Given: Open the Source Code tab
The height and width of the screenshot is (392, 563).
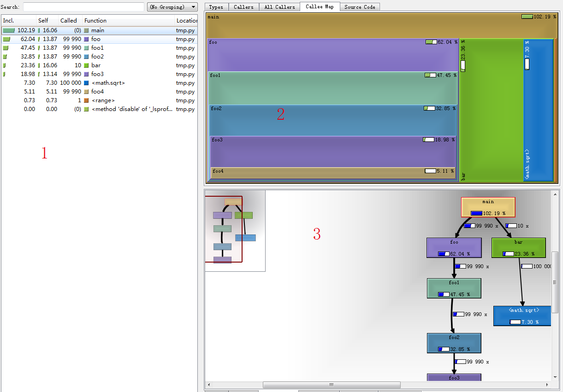Looking at the screenshot, I should tap(360, 7).
